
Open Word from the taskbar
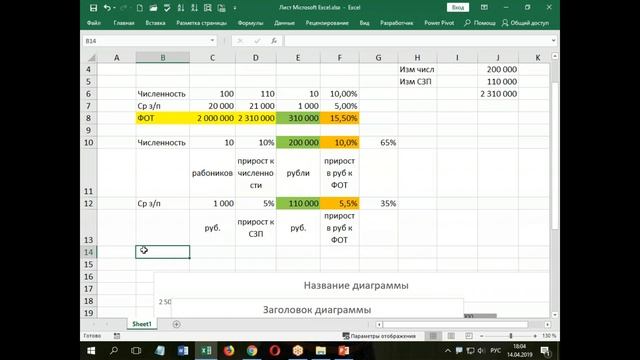coord(183,351)
